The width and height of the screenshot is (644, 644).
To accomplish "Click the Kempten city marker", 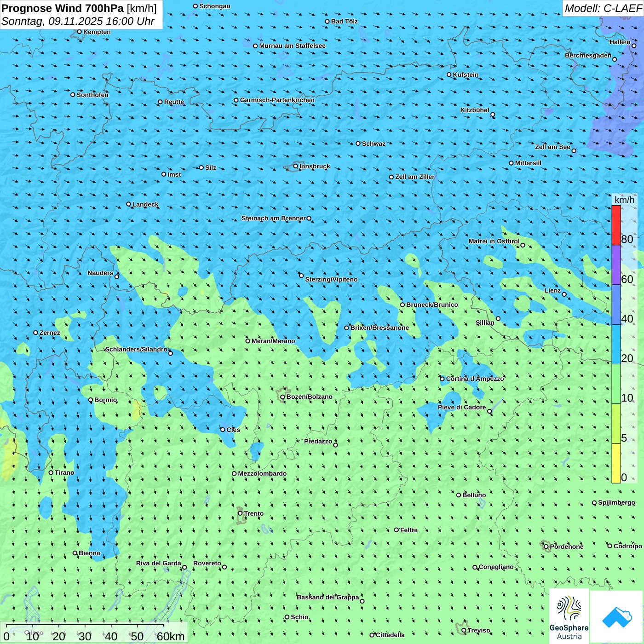I will (79, 32).
